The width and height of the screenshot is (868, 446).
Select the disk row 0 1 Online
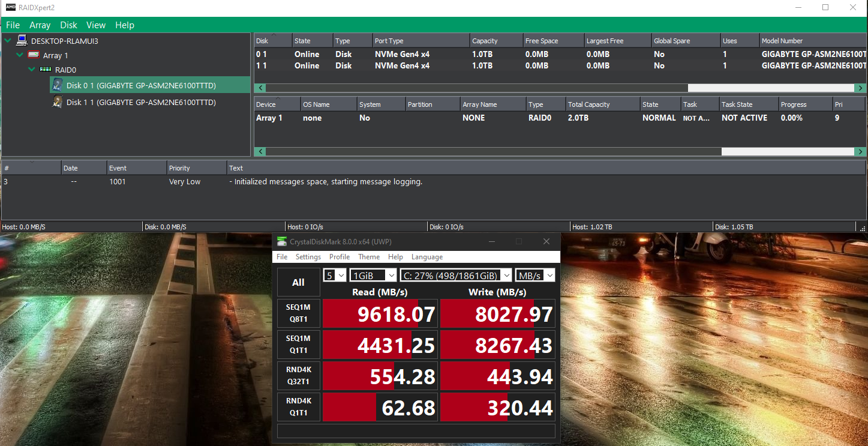560,54
